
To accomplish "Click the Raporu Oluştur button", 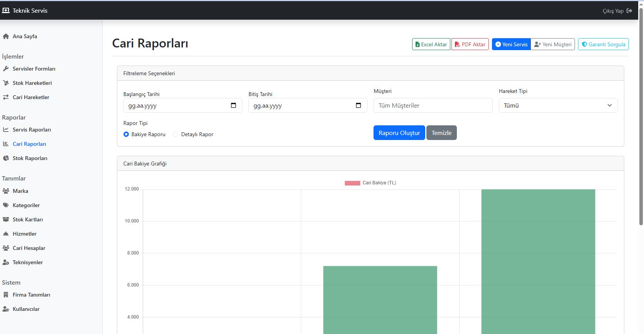I will pyautogui.click(x=399, y=133).
